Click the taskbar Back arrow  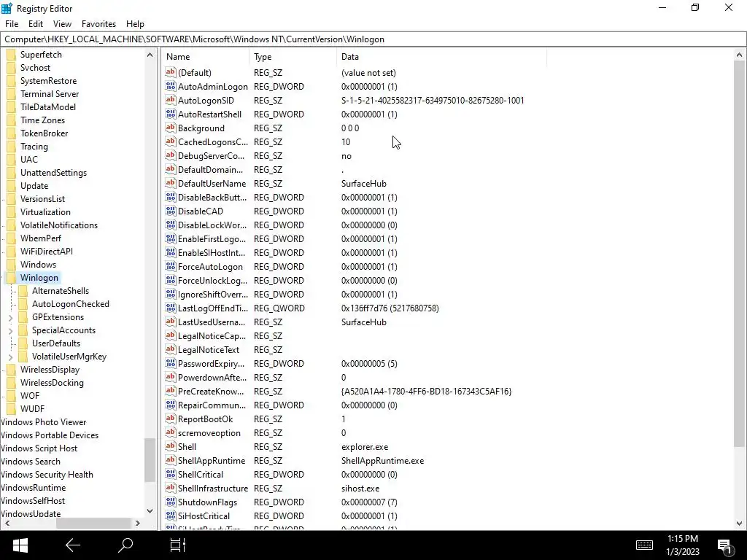pos(72,545)
